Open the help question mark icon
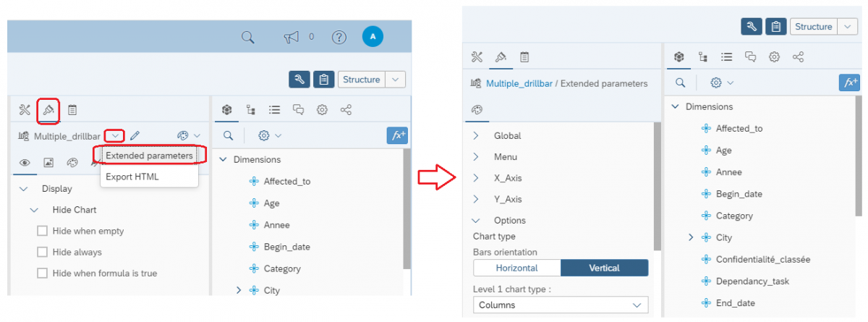This screenshot has width=868, height=322. [339, 37]
